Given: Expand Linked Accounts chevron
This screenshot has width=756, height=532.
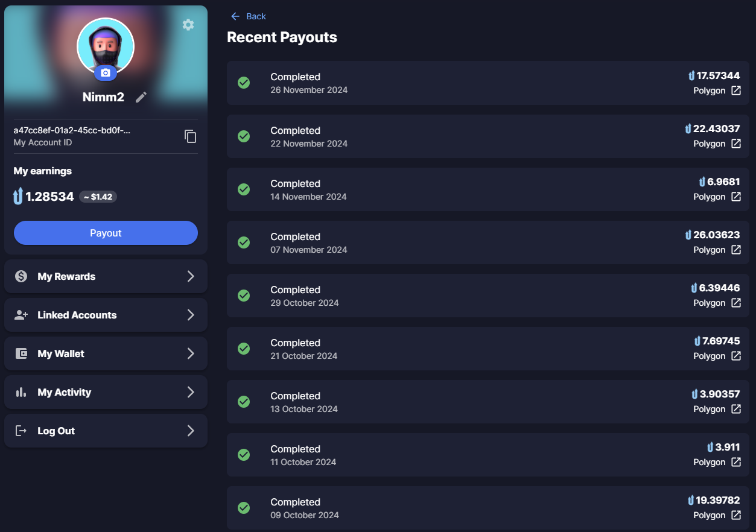Looking at the screenshot, I should 191,315.
